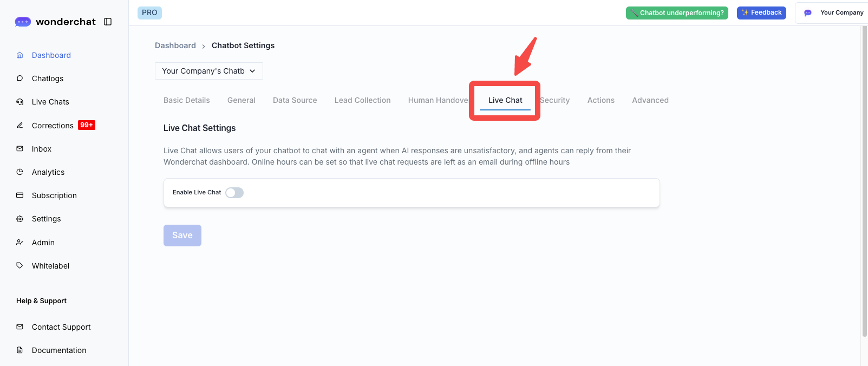Click the Feedback button
868x366 pixels.
pos(761,13)
